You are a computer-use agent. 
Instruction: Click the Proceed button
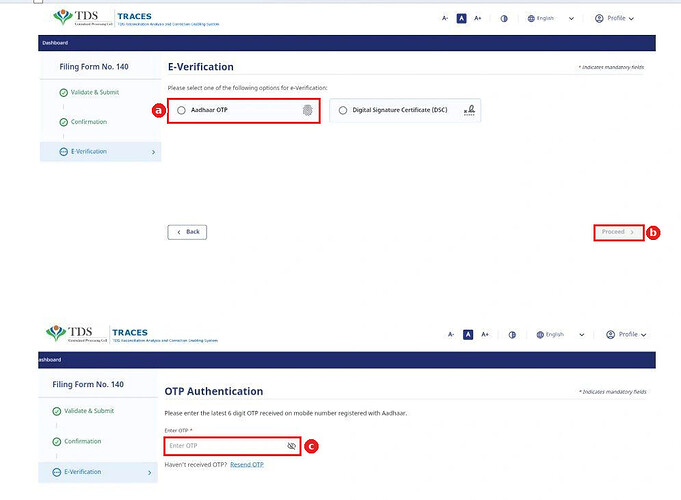(x=618, y=232)
